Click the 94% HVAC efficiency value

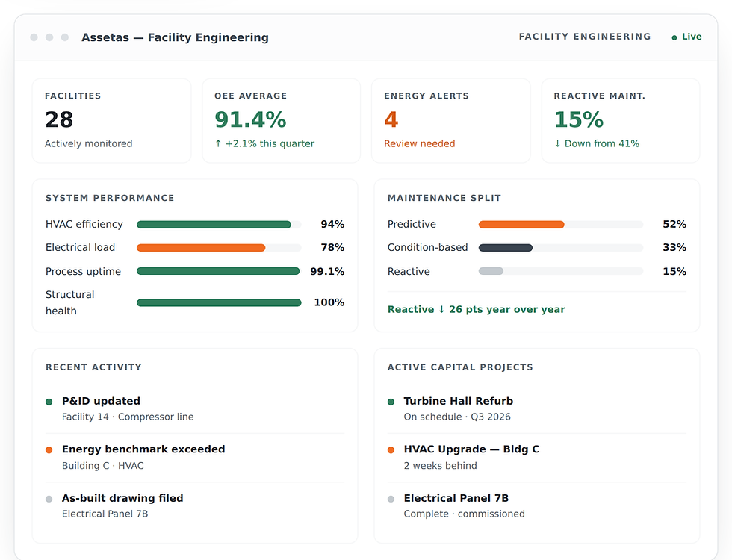tap(332, 225)
